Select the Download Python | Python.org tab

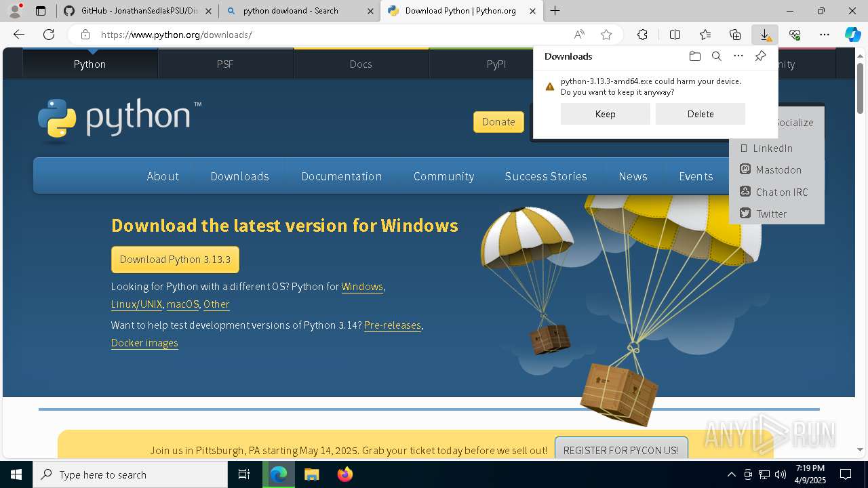click(x=461, y=11)
